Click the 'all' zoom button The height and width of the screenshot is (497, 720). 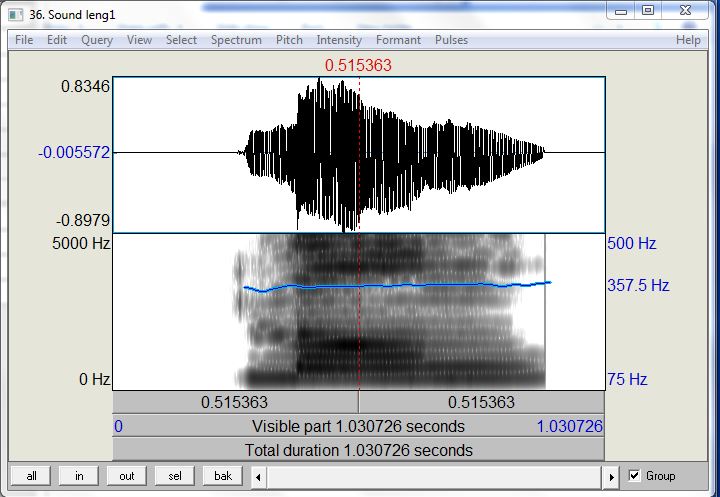tap(31, 476)
